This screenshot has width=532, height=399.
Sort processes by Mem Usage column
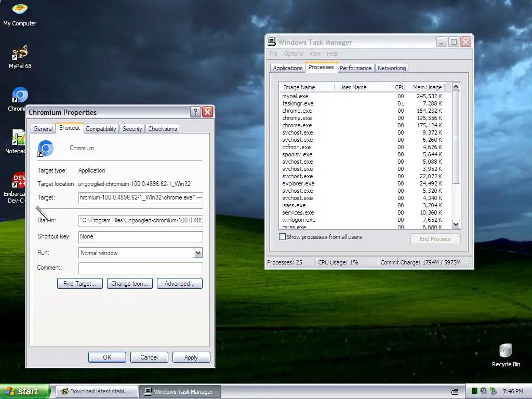coord(427,87)
